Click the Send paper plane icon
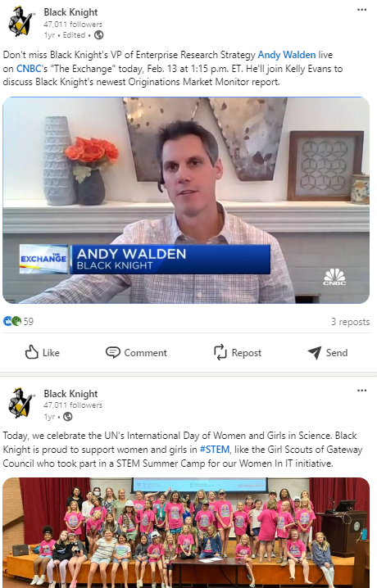Viewport: 377px width, 588px height. click(x=315, y=352)
